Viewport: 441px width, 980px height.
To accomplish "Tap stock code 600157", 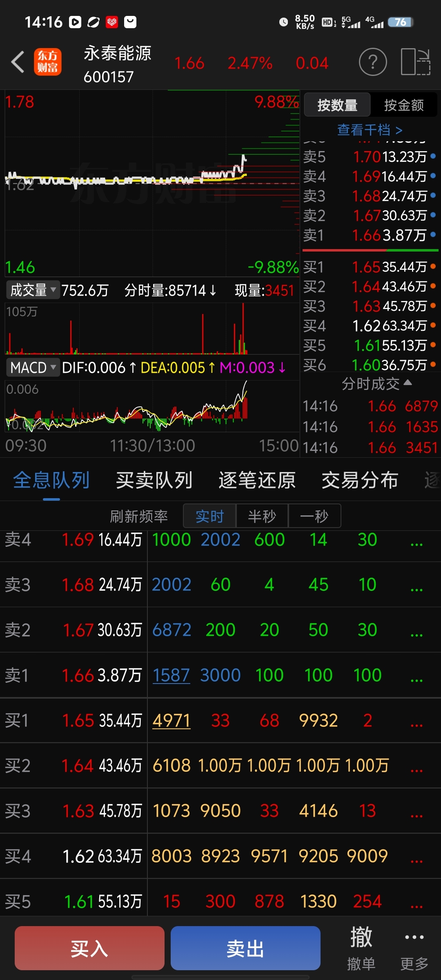I will (x=109, y=77).
